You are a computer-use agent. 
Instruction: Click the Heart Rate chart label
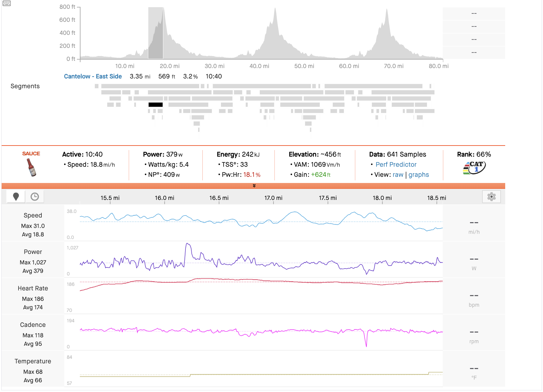(x=33, y=288)
